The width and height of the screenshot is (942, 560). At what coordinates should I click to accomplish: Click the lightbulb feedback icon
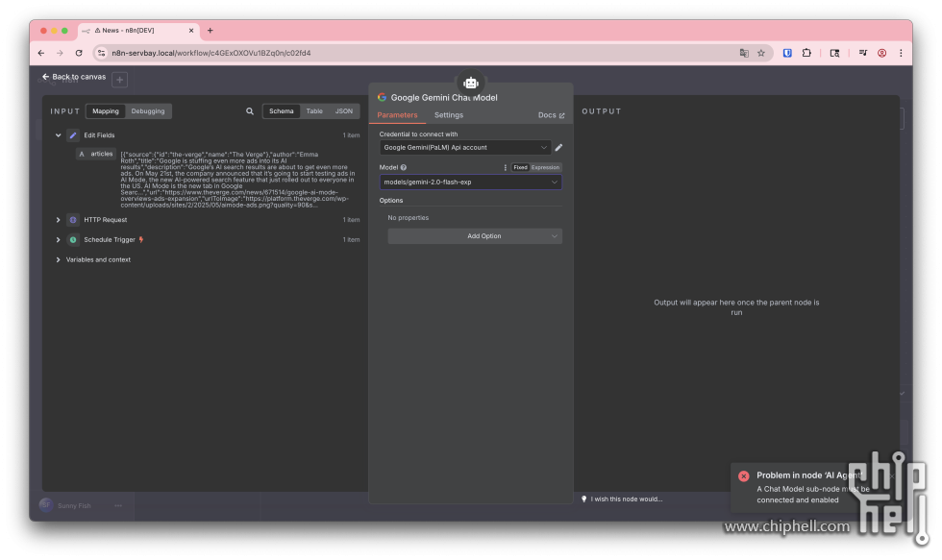coord(584,499)
